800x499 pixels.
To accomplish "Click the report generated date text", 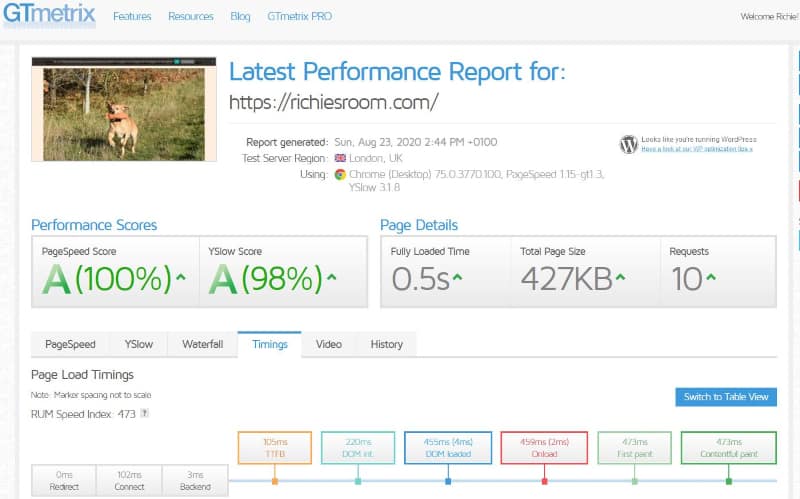I will pyautogui.click(x=415, y=142).
